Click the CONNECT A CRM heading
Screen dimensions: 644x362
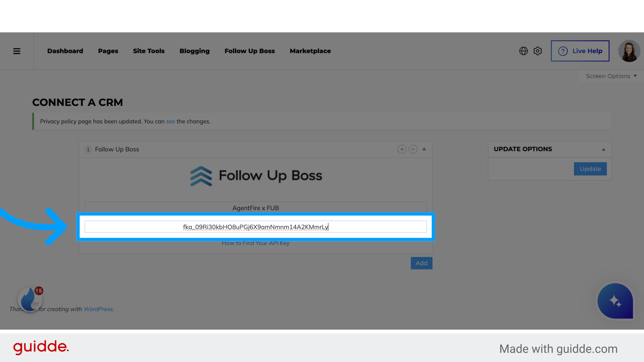pos(77,102)
